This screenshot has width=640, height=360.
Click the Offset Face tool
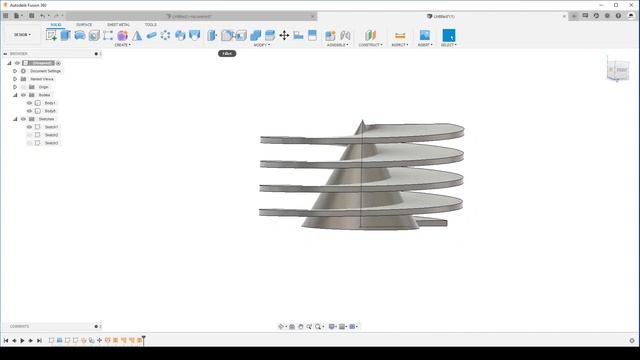(270, 36)
